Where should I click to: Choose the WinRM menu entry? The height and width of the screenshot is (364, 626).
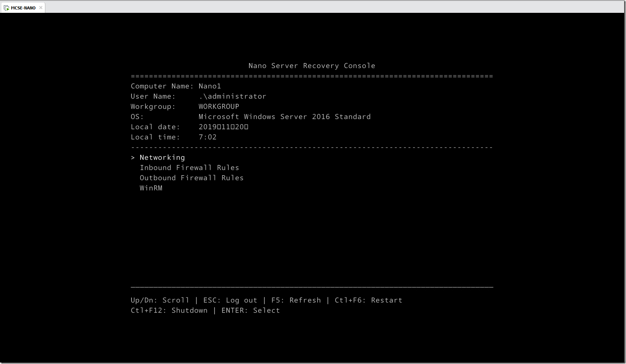pos(151,188)
